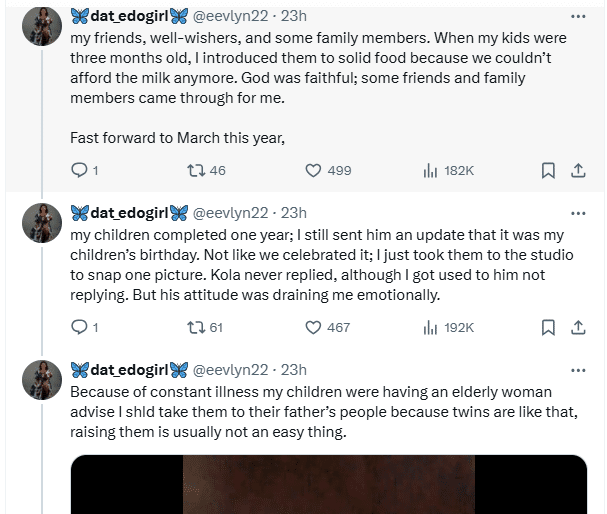Reply to the tweet with 499 likes

(x=81, y=171)
